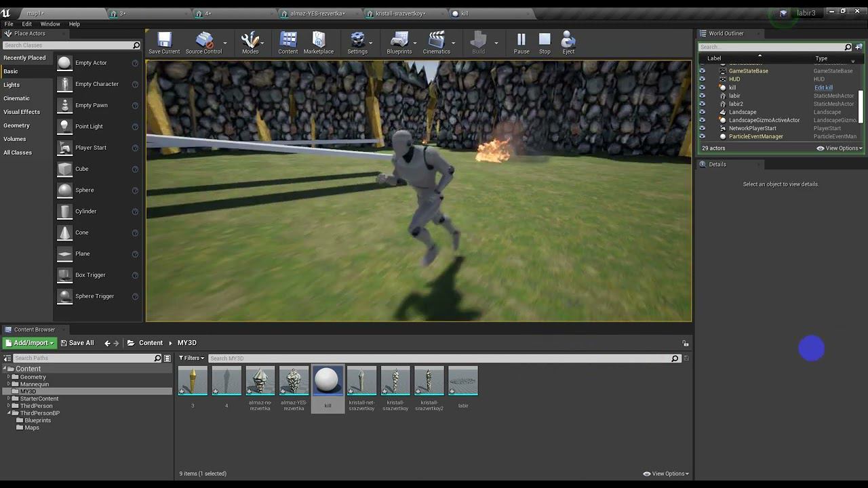Click the Save Current toolbar icon
The image size is (868, 488).
164,43
